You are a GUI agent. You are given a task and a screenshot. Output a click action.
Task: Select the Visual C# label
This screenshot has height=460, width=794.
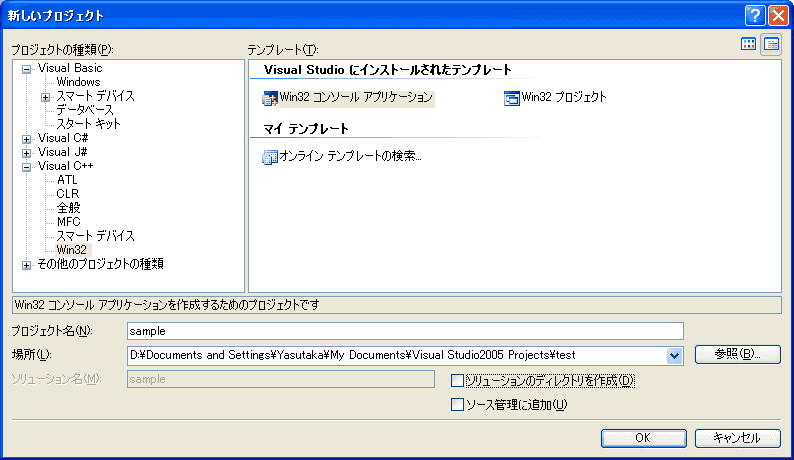coord(63,138)
